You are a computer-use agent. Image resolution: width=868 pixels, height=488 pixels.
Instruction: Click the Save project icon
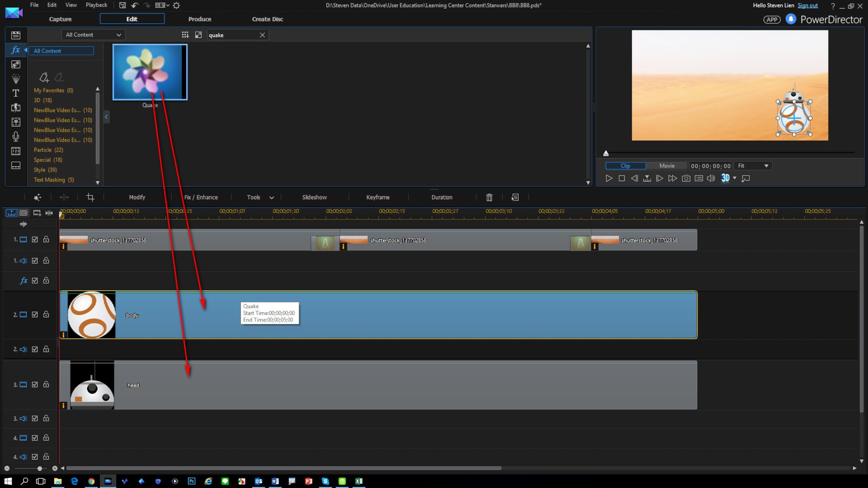click(122, 5)
